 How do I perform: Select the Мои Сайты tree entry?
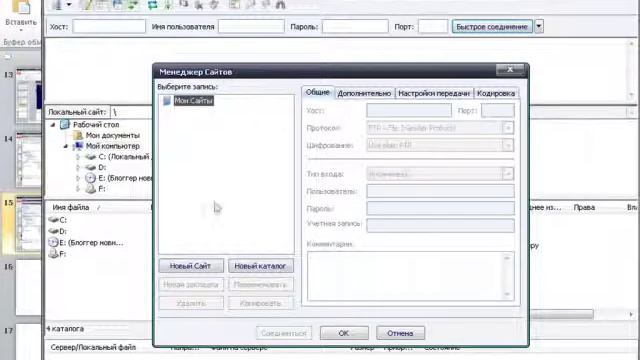pos(193,100)
